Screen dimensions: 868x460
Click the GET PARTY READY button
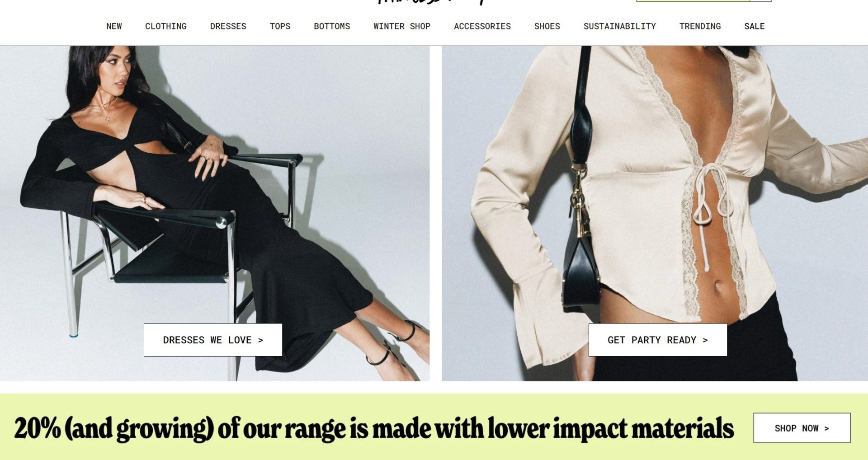(658, 340)
